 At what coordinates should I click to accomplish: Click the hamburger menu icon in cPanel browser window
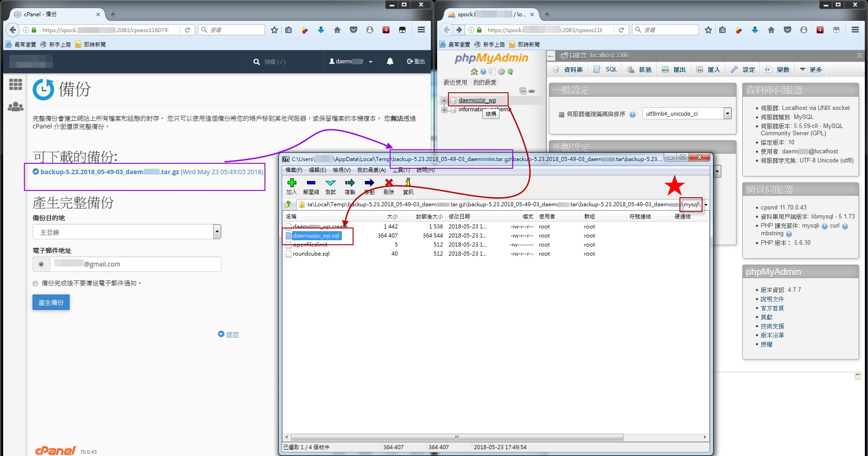tap(421, 30)
